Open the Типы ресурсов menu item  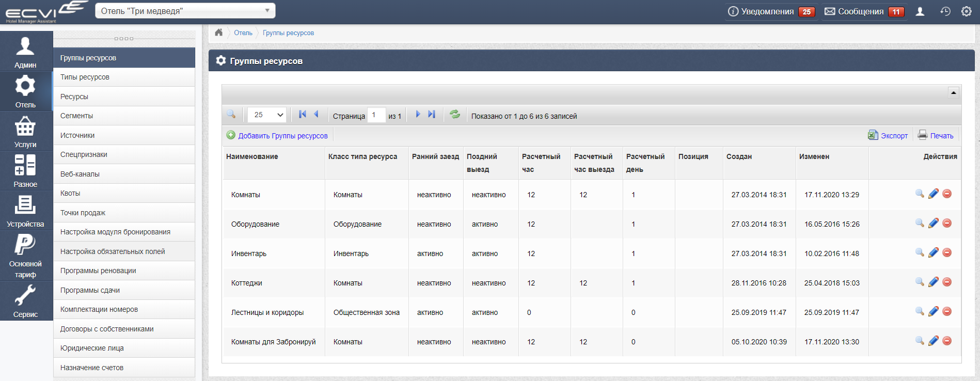pyautogui.click(x=124, y=77)
